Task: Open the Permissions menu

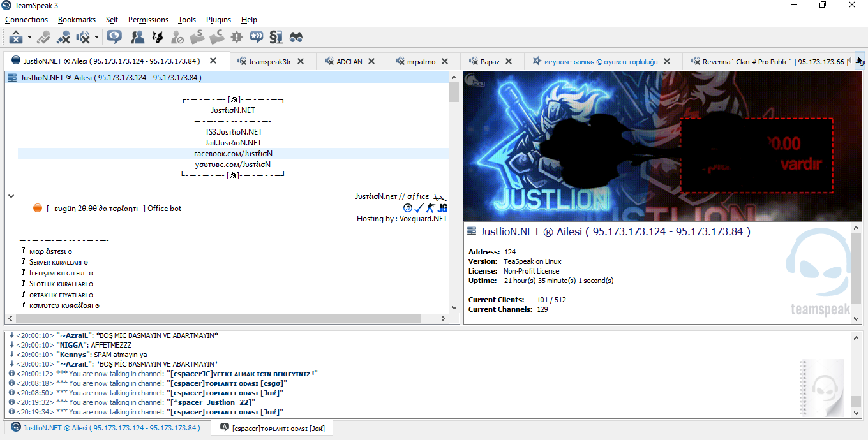Action: pyautogui.click(x=148, y=20)
